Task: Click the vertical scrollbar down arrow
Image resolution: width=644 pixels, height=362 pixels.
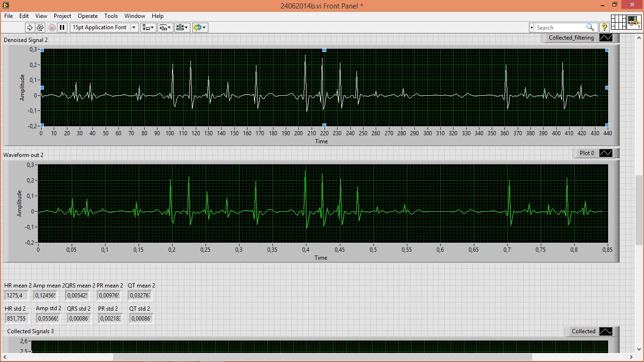Action: [639, 350]
